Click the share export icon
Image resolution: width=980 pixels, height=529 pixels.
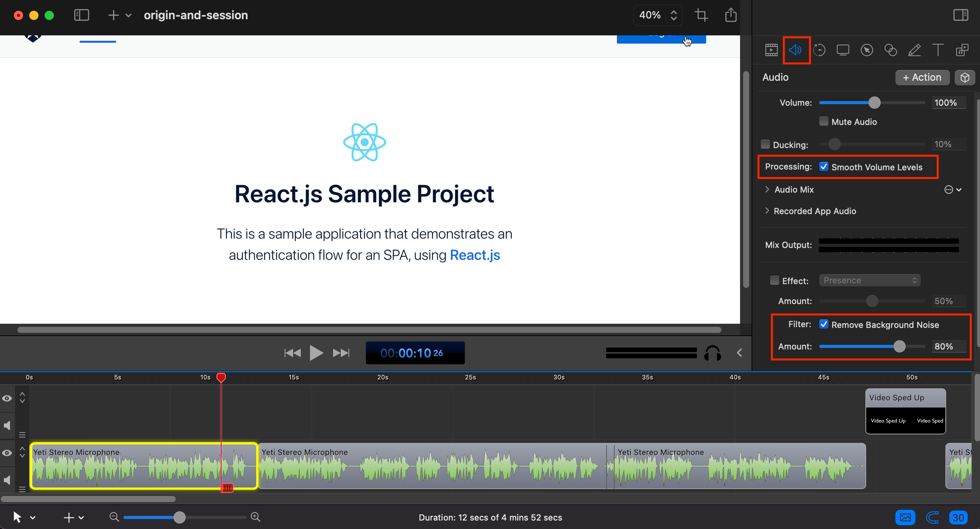[731, 15]
